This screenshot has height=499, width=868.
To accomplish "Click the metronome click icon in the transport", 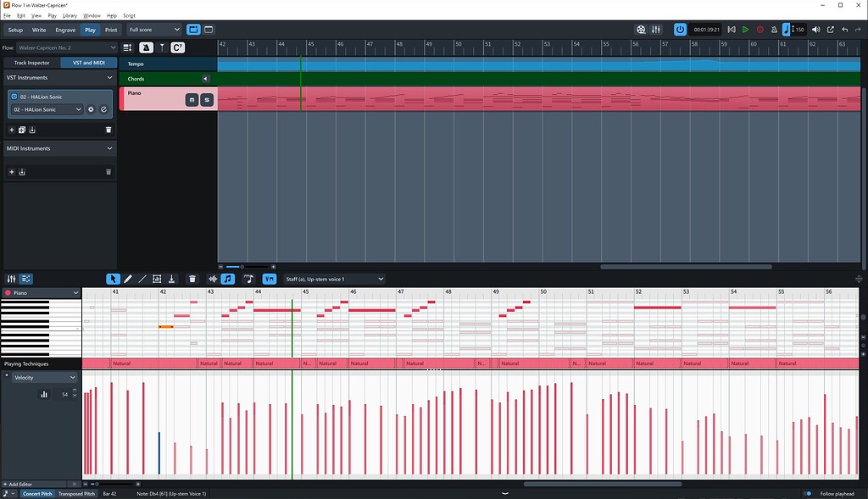I will (775, 29).
